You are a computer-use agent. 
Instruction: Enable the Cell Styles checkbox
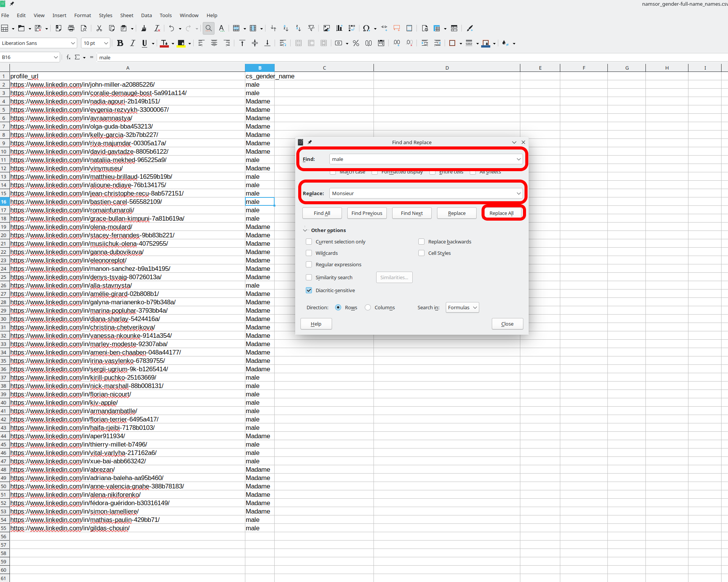coord(421,253)
